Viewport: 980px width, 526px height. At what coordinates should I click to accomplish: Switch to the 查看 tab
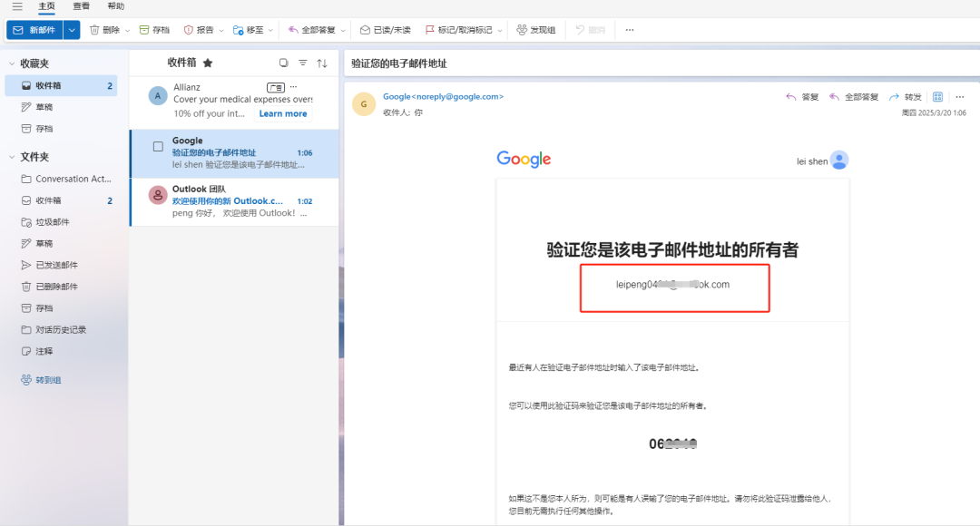pyautogui.click(x=82, y=6)
